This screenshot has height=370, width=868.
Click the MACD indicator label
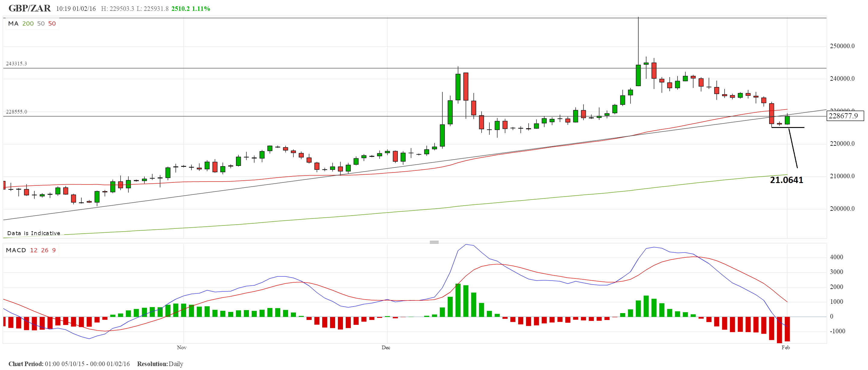[x=16, y=250]
